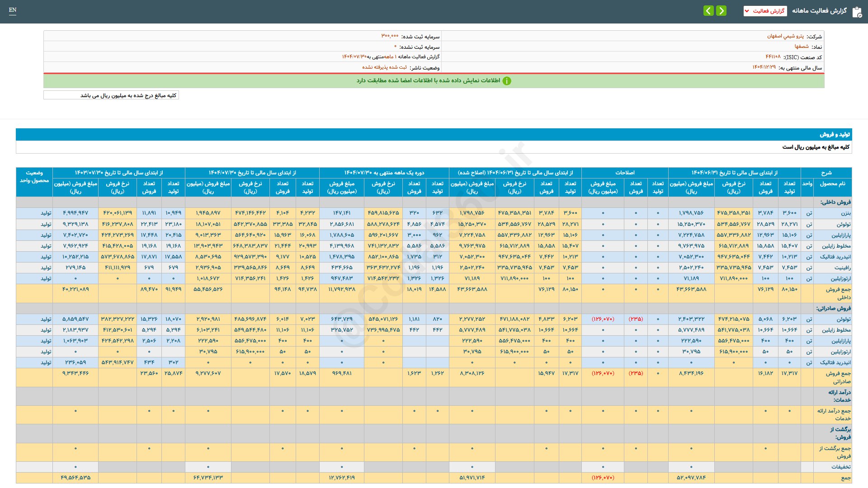Click the تولید و فروش section header
The image size is (868, 488).
(x=835, y=135)
